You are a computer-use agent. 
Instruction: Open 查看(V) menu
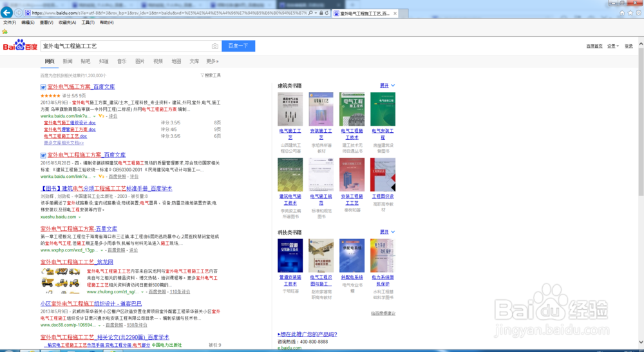[x=46, y=23]
